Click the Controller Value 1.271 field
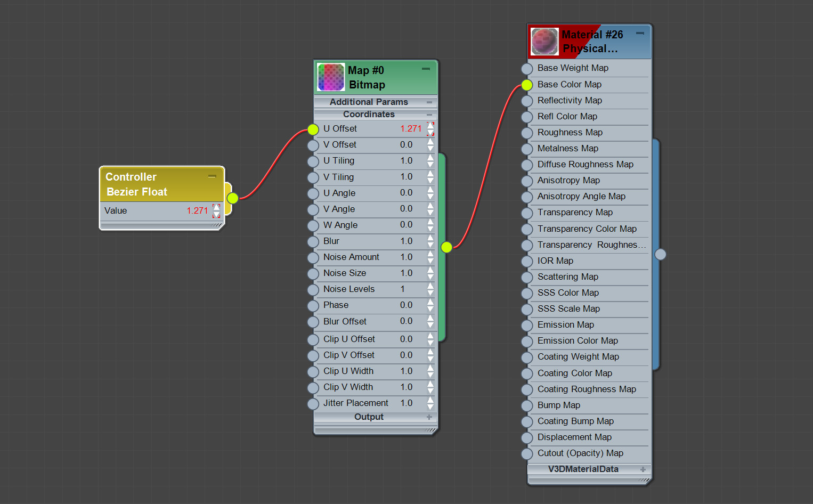Image resolution: width=813 pixels, height=504 pixels. (x=197, y=210)
